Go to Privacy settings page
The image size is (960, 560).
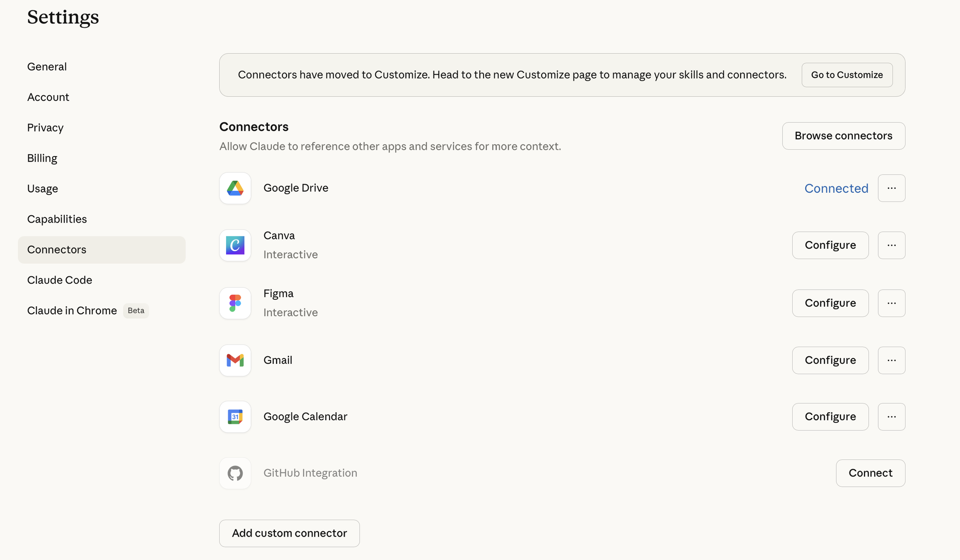[x=45, y=128]
